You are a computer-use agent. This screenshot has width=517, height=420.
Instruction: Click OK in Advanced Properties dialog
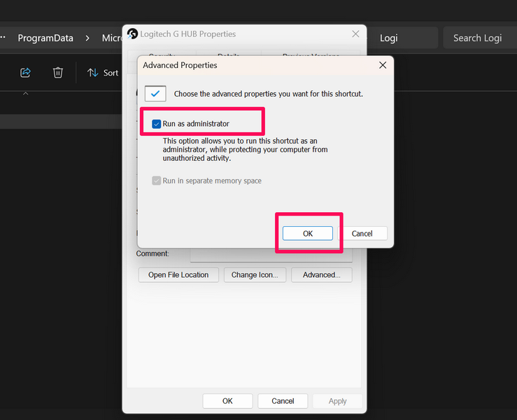(x=307, y=234)
